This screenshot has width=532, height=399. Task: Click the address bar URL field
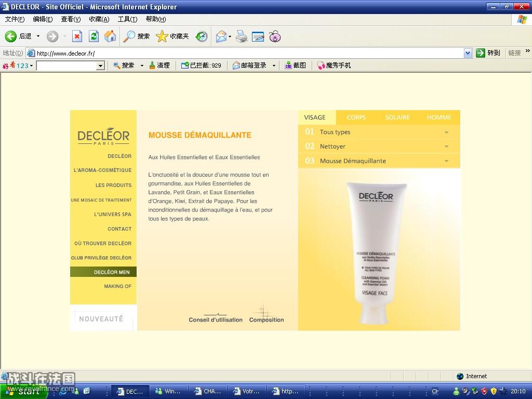pyautogui.click(x=245, y=53)
